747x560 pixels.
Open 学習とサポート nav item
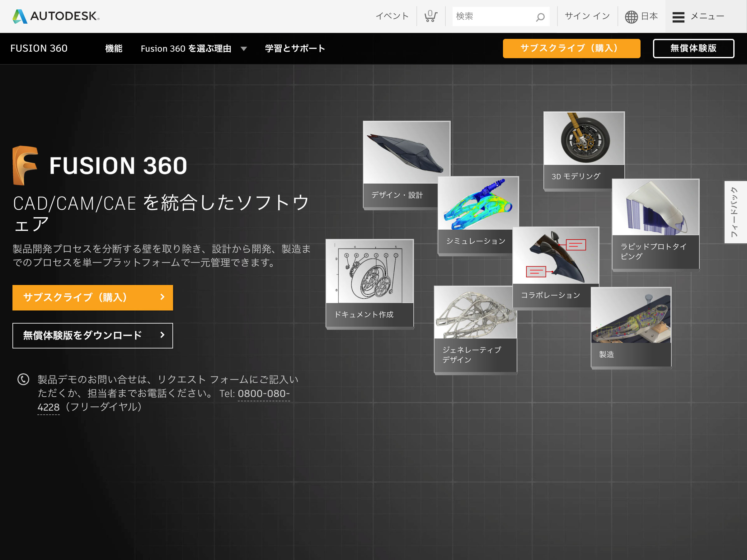tap(295, 49)
